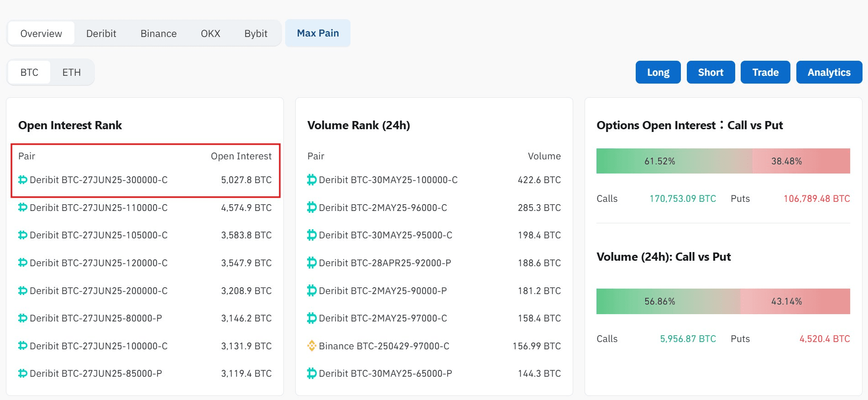The width and height of the screenshot is (868, 400).
Task: Open the Deribit BTC-27JUN25-200000-C pair row
Action: pos(99,291)
